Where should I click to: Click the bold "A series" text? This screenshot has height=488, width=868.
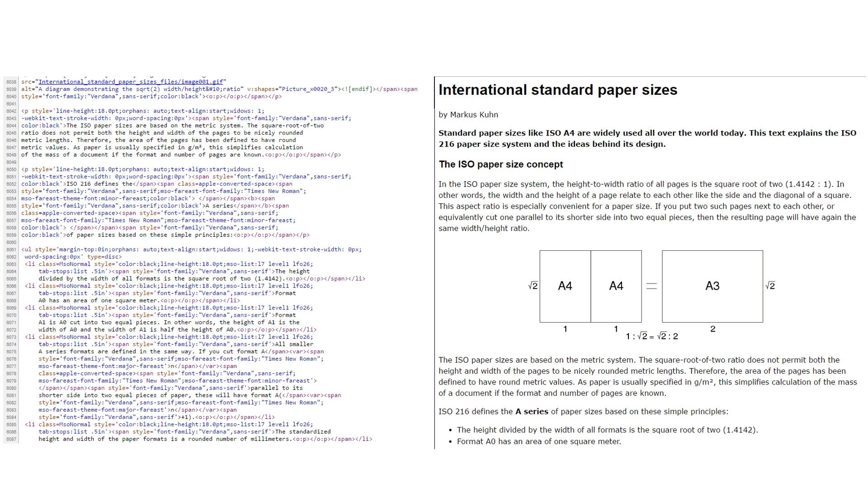coord(531,411)
